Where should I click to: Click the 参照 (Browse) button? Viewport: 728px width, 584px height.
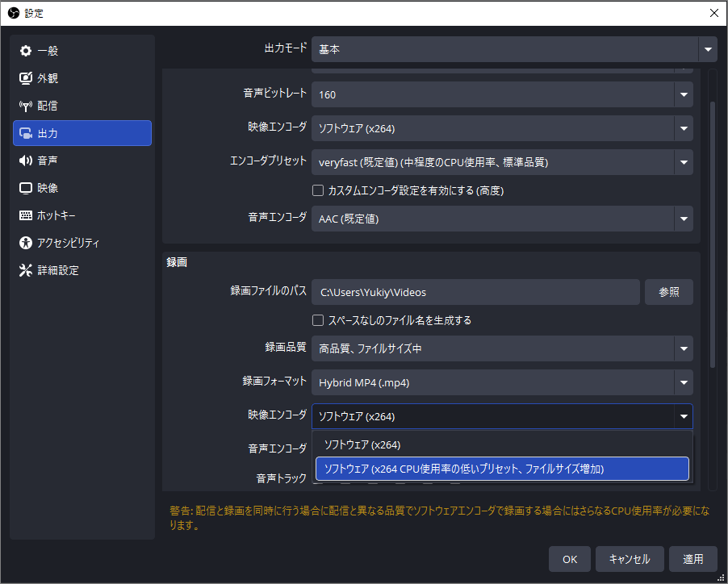[668, 291]
